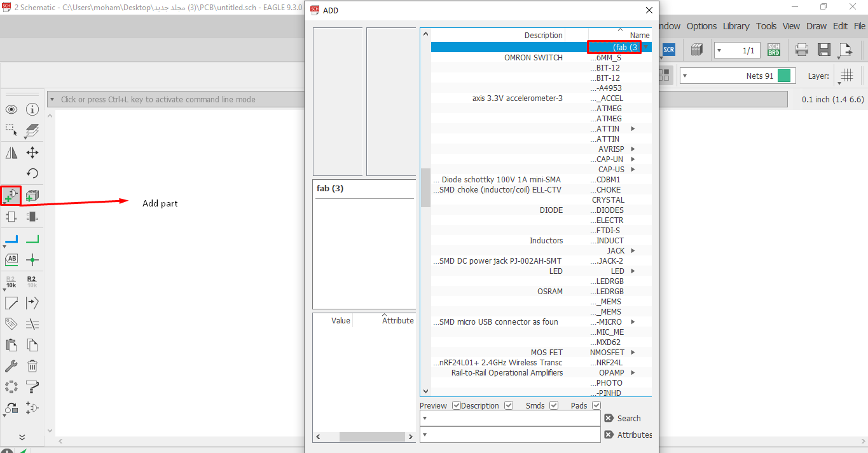Click the Add part tool

click(11, 196)
